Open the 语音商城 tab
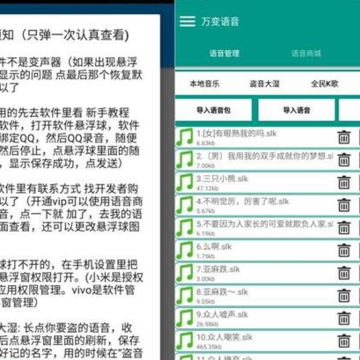The height and width of the screenshot is (360, 360). [x=306, y=53]
